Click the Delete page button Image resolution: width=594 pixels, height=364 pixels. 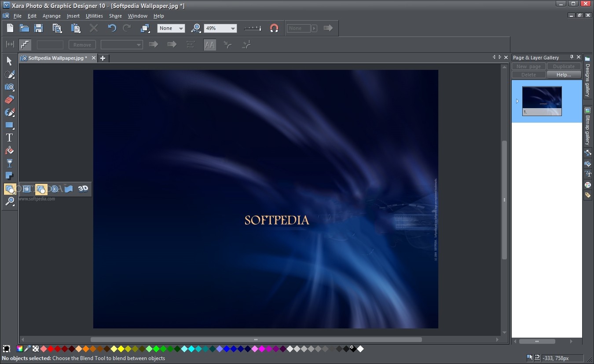pos(528,75)
